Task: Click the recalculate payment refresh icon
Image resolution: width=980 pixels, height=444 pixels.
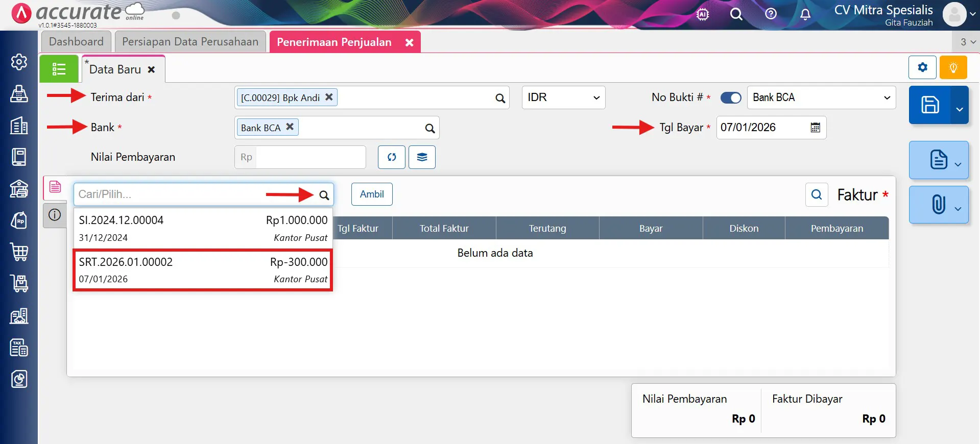Action: [391, 157]
